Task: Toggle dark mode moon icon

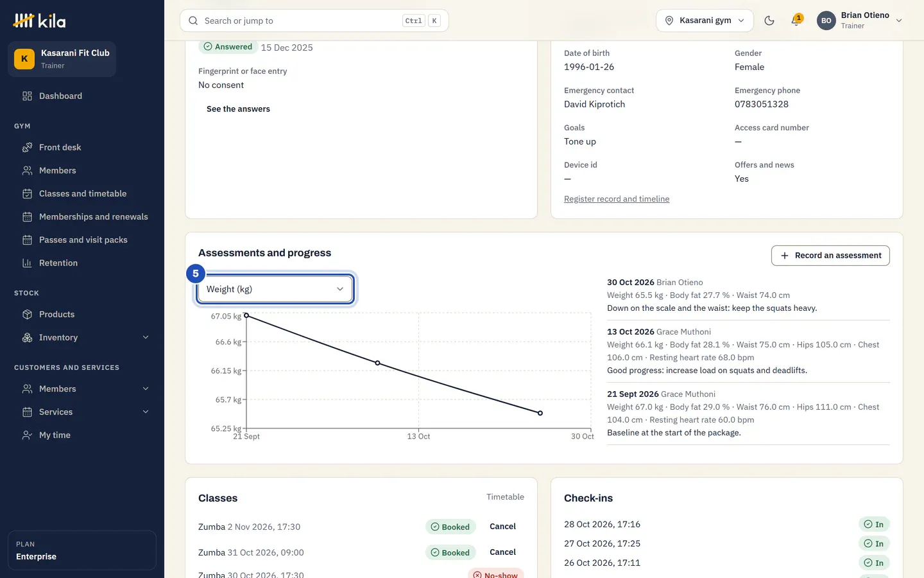Action: [769, 21]
